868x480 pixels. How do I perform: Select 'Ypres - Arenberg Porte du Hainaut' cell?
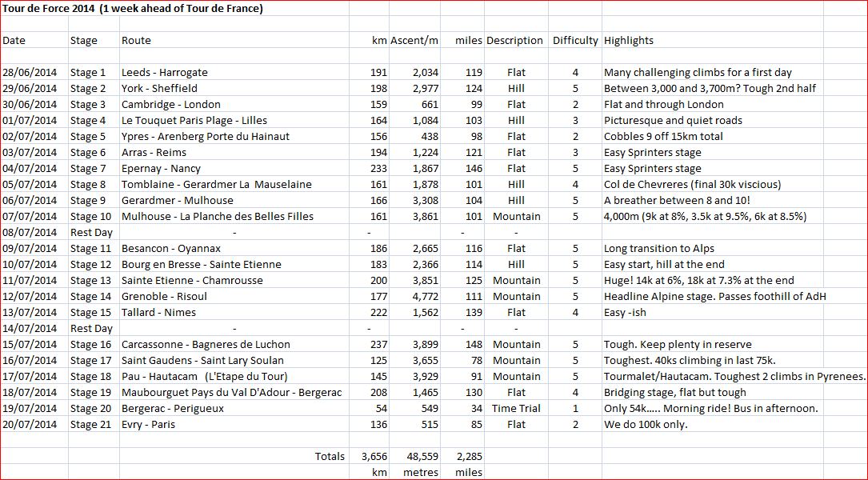point(206,137)
